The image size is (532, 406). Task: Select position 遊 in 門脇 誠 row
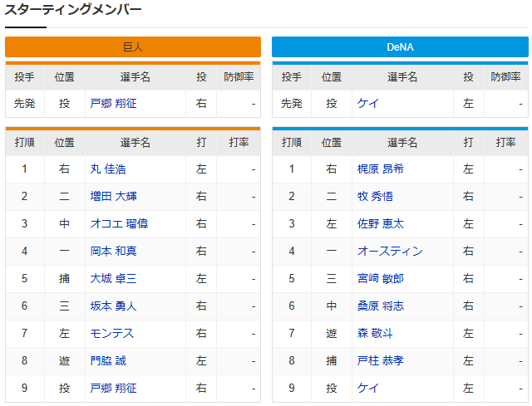click(x=64, y=360)
